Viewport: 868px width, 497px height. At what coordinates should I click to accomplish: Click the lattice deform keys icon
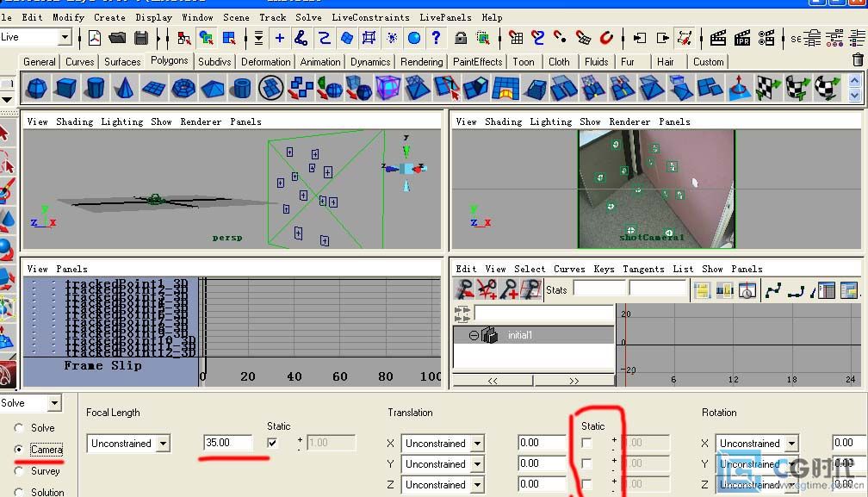click(530, 289)
